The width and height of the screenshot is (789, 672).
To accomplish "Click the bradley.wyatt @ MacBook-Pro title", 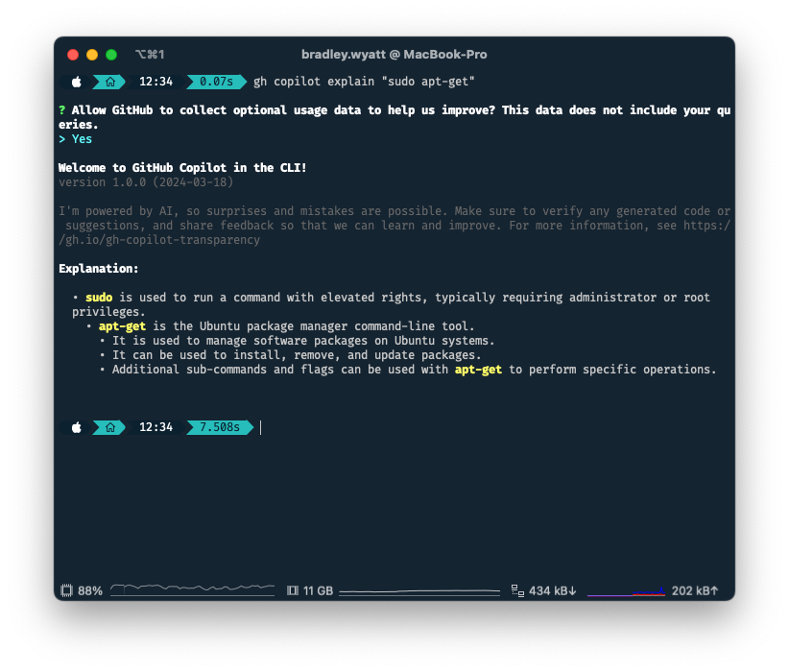I will click(394, 55).
